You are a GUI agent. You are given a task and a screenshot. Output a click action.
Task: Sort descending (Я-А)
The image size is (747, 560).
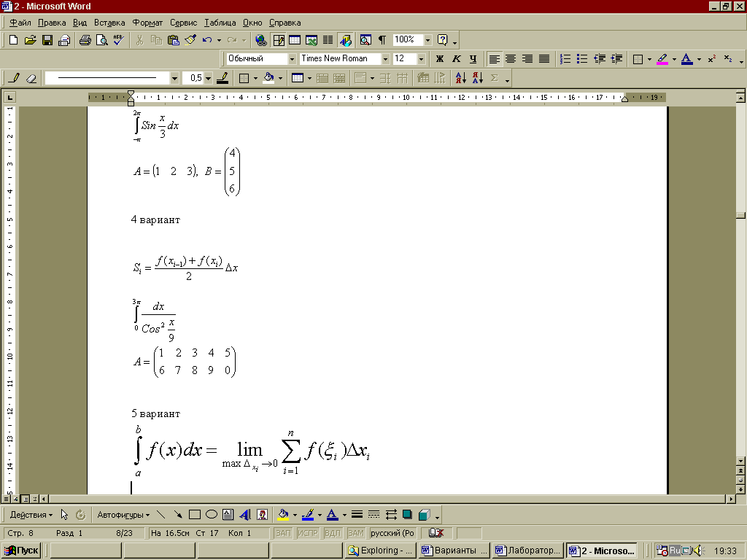coord(478,78)
